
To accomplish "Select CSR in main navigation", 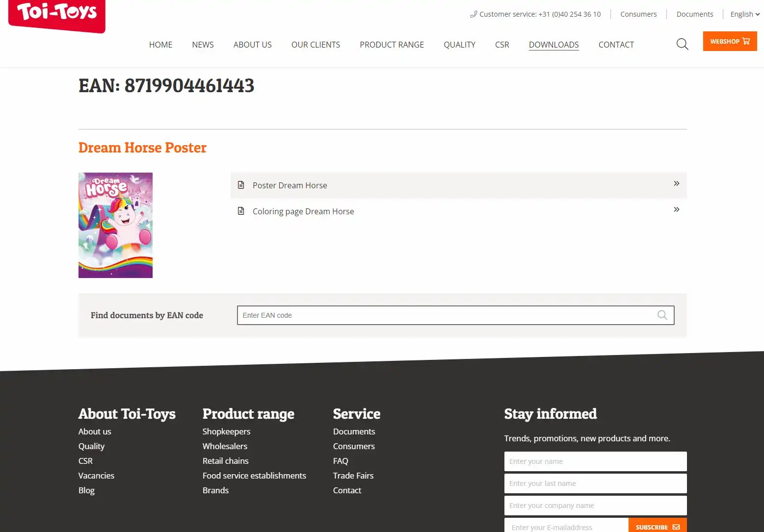I will coord(502,45).
